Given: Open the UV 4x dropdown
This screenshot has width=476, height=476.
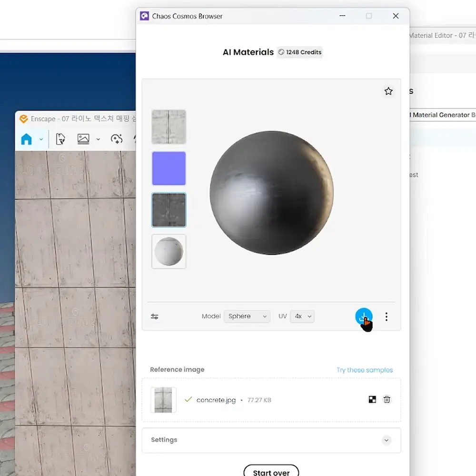Looking at the screenshot, I should click(x=302, y=317).
